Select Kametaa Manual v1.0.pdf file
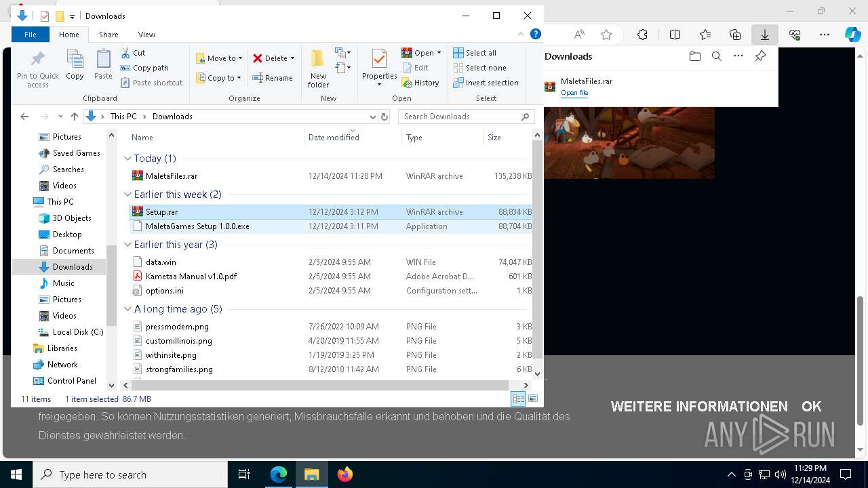Viewport: 868px width, 488px height. [330, 277]
